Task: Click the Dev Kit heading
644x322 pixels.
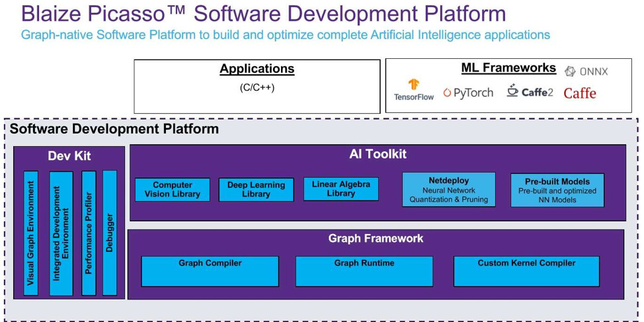Action: tap(69, 156)
